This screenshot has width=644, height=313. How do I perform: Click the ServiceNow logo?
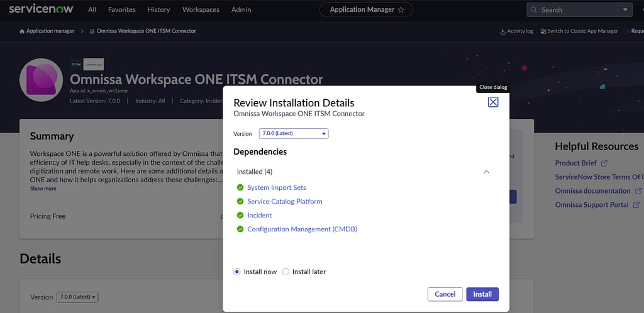[41, 9]
